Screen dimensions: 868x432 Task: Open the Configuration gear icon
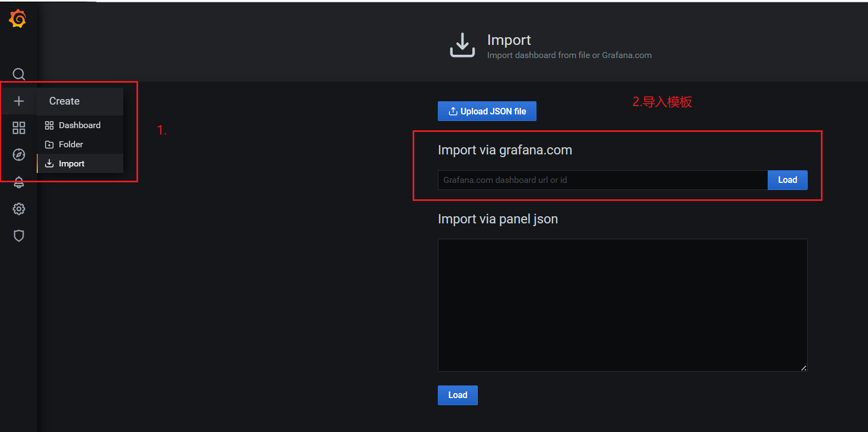(19, 209)
